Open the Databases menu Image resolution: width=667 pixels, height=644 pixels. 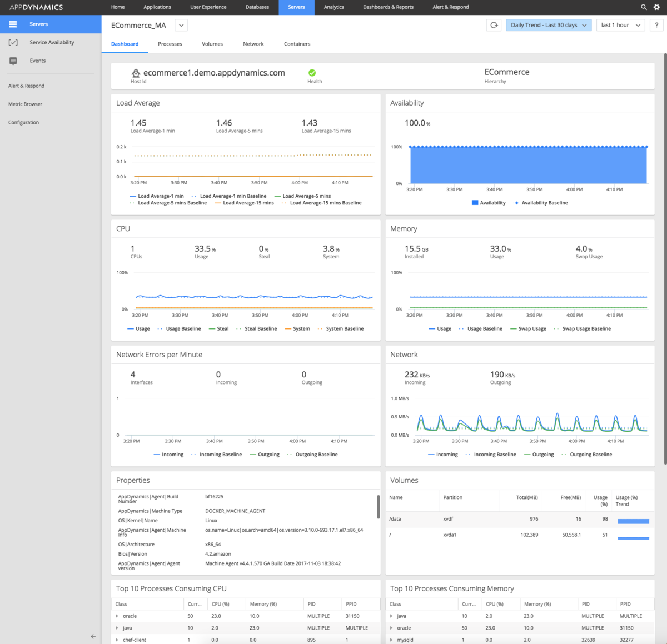(257, 7)
